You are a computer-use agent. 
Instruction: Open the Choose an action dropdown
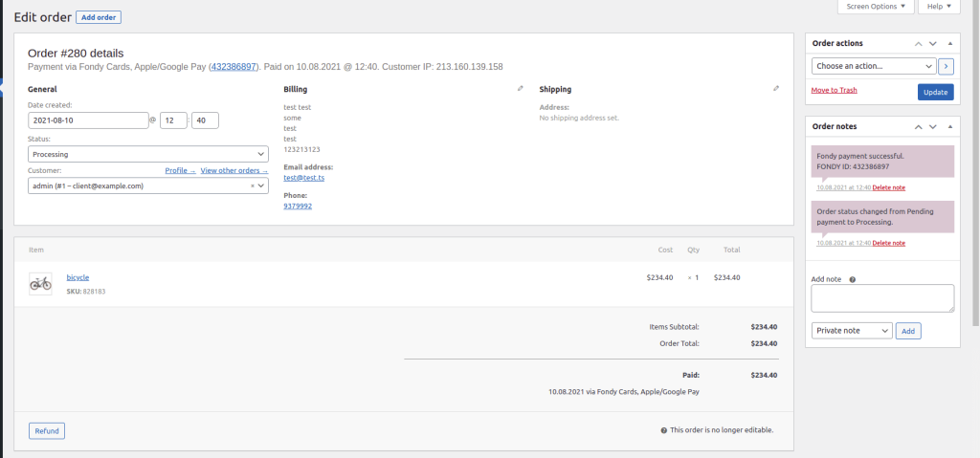pos(873,66)
